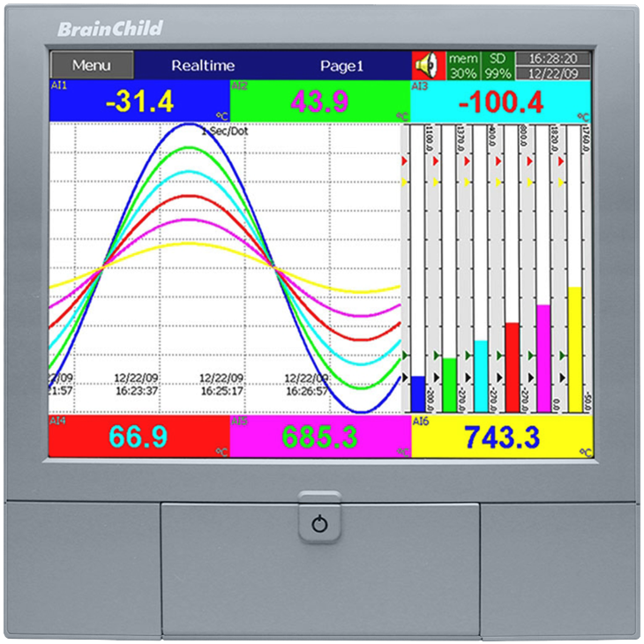Tap the AI3 channel showing -100.4
Viewport: 644px width, 644px height.
coord(500,101)
